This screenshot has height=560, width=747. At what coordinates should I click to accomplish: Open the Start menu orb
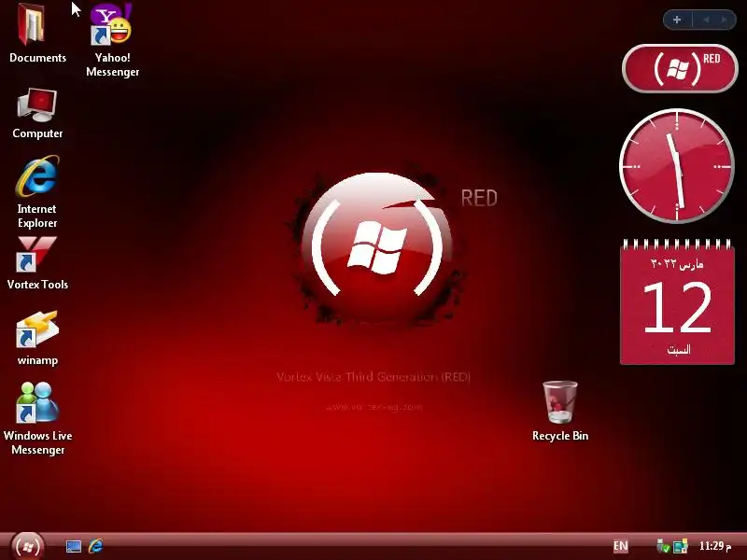27,546
